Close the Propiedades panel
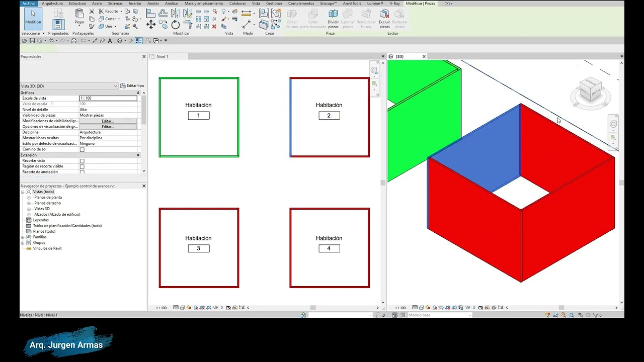 [144, 57]
